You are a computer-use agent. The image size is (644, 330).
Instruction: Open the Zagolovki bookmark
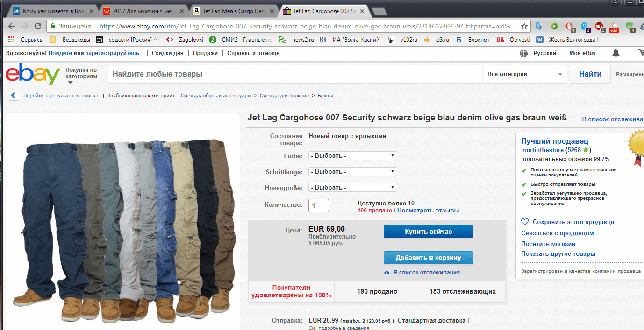coord(186,40)
